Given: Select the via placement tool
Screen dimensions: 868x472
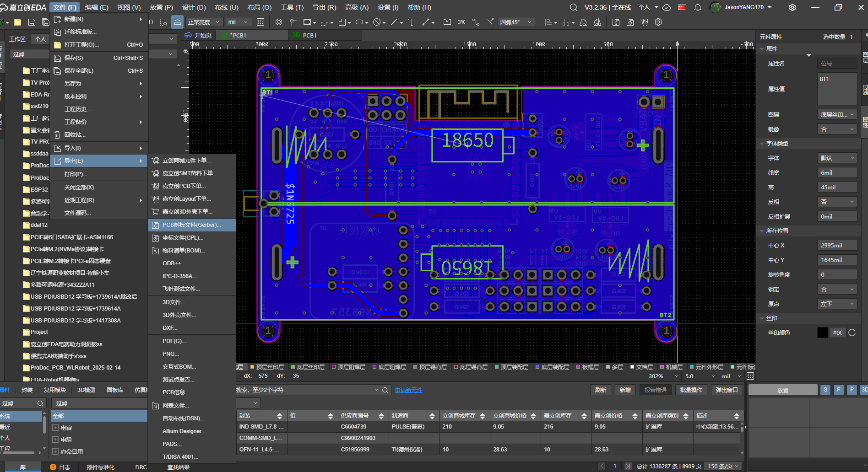Looking at the screenshot, I should (278, 22).
